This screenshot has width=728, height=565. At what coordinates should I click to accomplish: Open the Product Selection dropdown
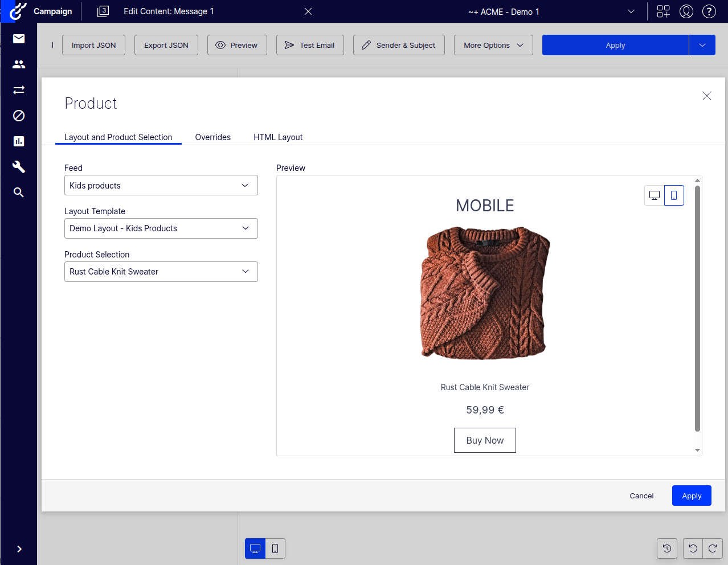161,272
